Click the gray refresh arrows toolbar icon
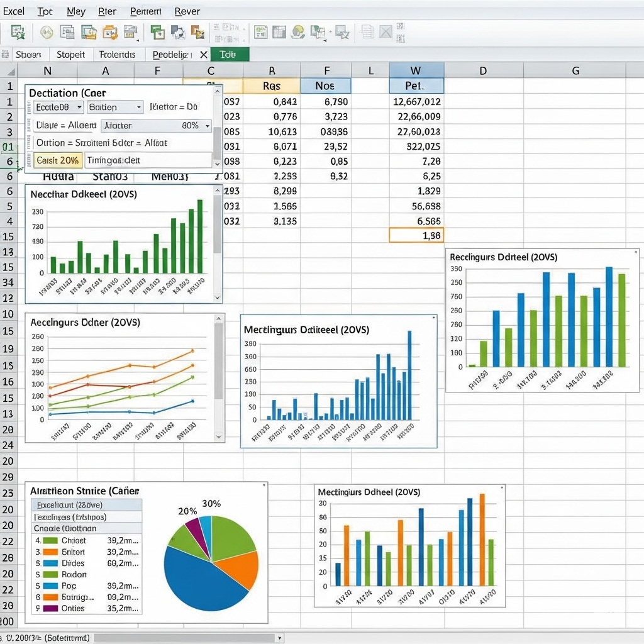Viewport: 644px width, 644px height. coord(178,32)
